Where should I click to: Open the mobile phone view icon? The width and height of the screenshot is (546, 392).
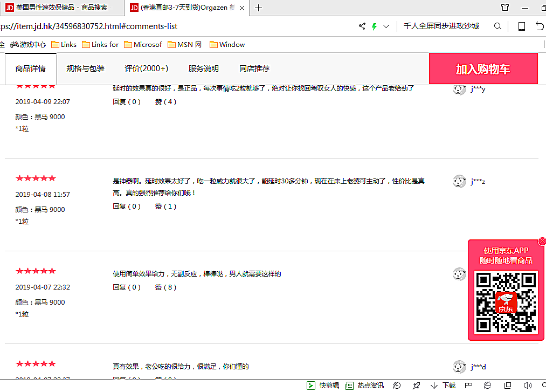(x=521, y=26)
